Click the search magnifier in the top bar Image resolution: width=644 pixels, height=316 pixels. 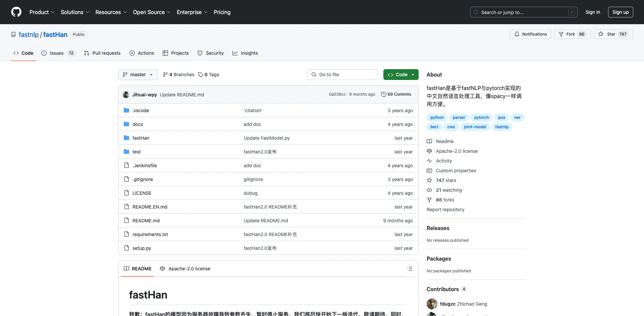pos(476,12)
